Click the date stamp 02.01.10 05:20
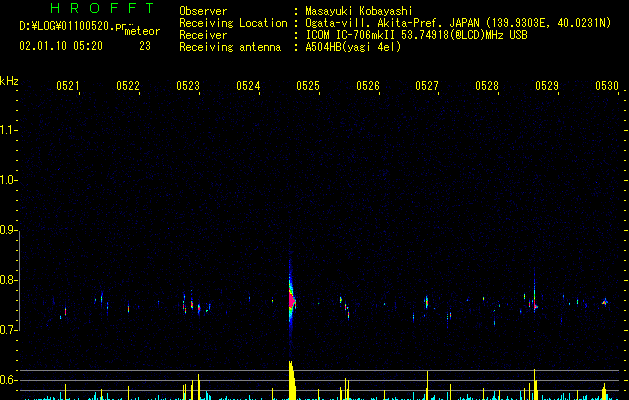Viewport: 629px width, 400px height. click(x=61, y=46)
